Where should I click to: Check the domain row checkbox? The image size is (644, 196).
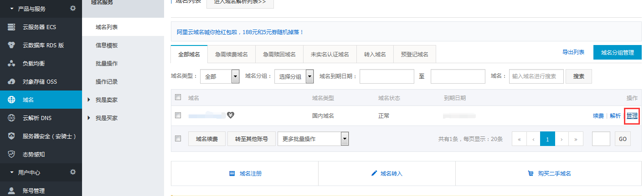[x=178, y=116]
